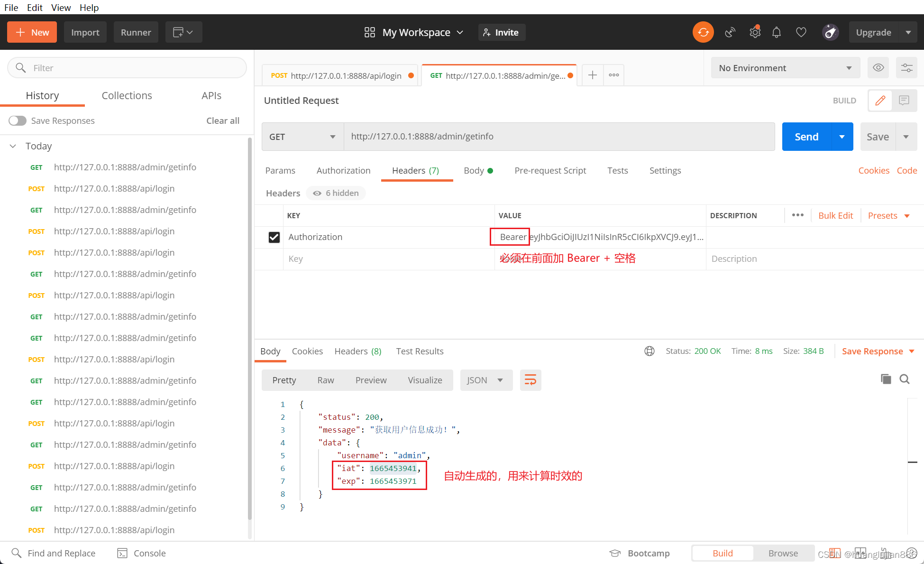
Task: Open the request Authorization tab
Action: [343, 170]
